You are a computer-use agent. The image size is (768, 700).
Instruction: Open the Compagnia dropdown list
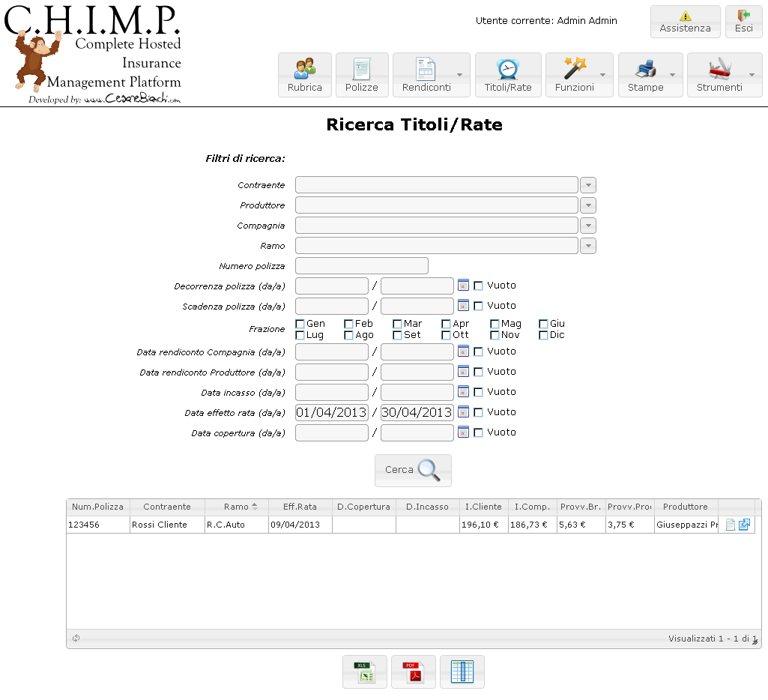[x=587, y=226]
